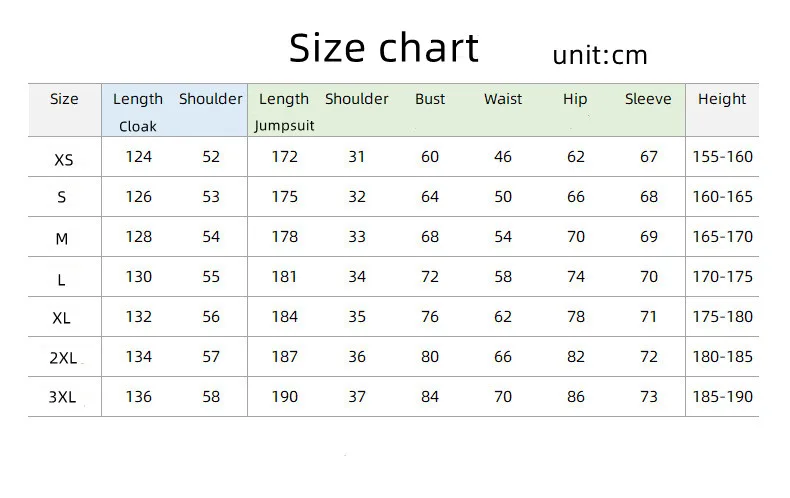Click the S waist value 50
This screenshot has width=790, height=498.
(503, 197)
